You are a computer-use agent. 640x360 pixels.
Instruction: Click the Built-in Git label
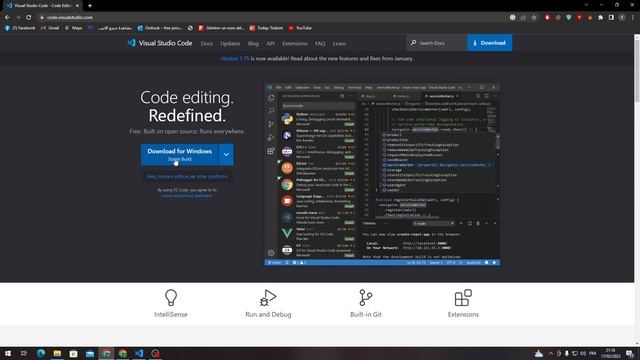point(366,314)
